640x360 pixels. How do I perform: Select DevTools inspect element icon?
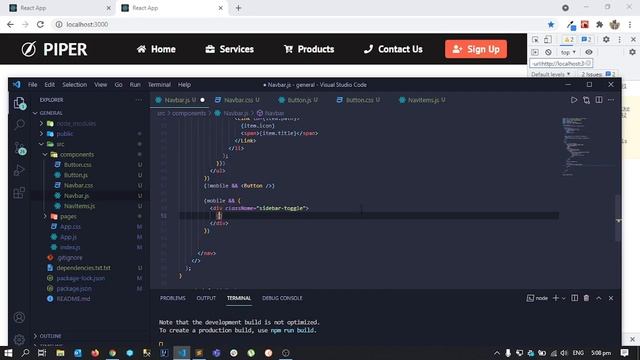point(535,40)
